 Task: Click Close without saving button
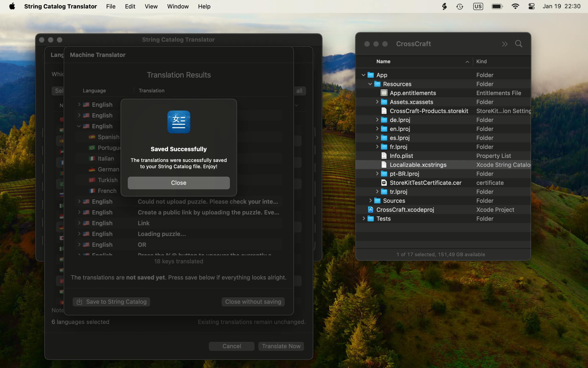[253, 302]
